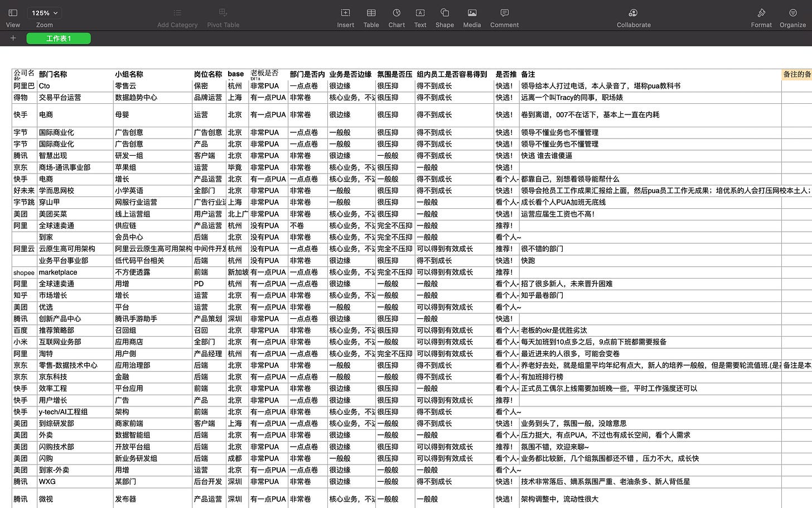The image size is (812, 508).
Task: Click the cell 闪购技术部
Action: tap(75, 447)
